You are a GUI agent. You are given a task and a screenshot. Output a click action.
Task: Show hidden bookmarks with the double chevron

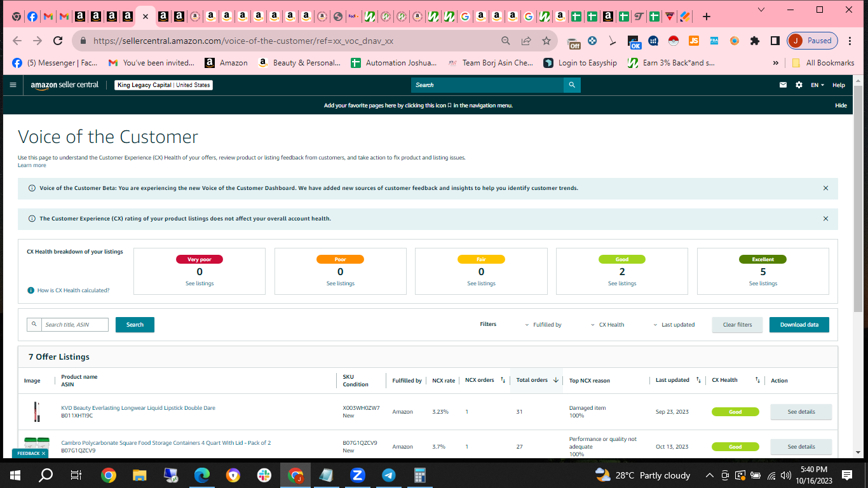coord(775,63)
